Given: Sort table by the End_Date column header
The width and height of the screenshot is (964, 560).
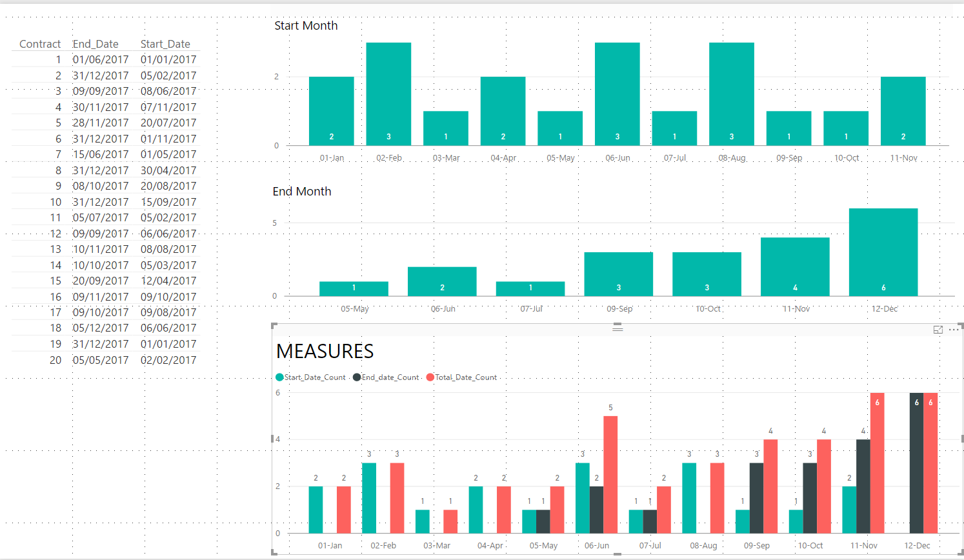Looking at the screenshot, I should pyautogui.click(x=95, y=44).
